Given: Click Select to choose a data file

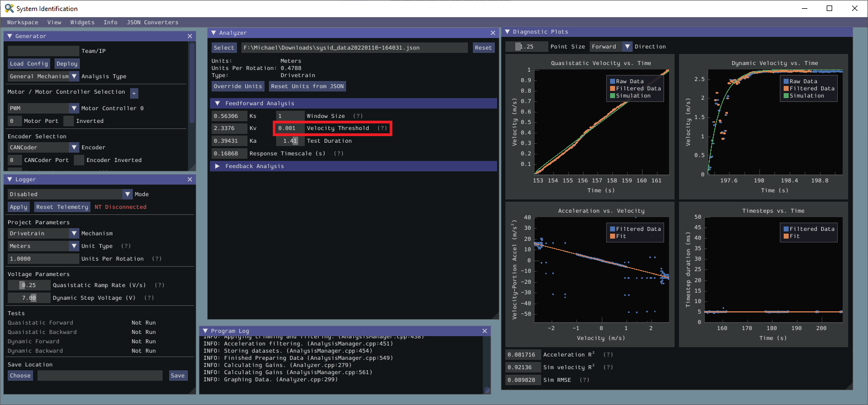Looking at the screenshot, I should coord(224,48).
